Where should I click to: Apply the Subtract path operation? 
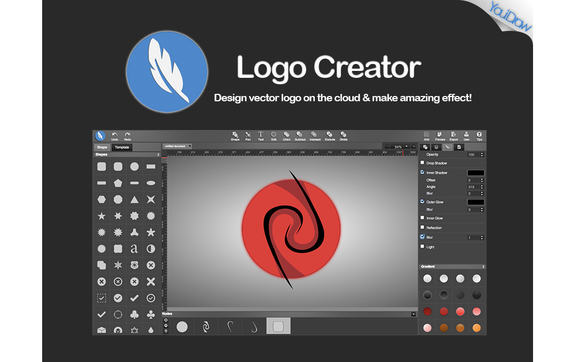[x=300, y=136]
